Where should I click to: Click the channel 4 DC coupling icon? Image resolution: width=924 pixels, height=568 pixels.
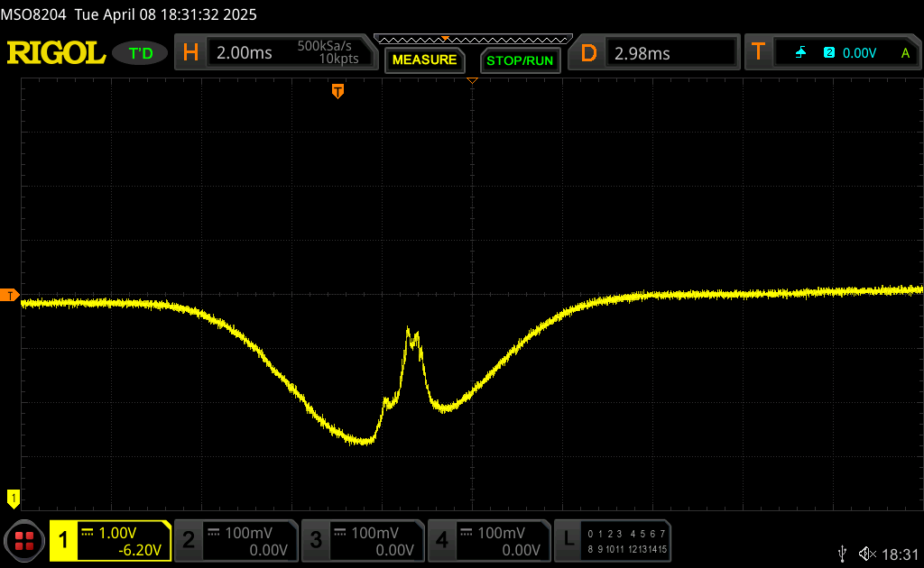click(467, 532)
